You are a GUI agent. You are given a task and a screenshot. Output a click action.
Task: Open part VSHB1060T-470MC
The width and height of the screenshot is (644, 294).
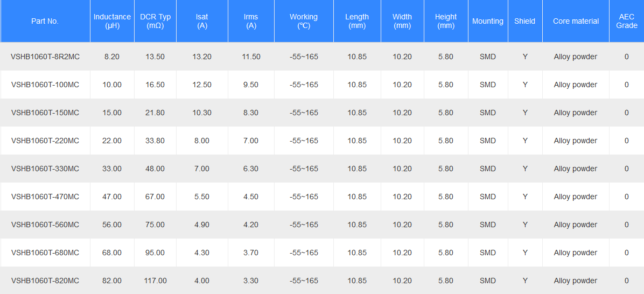tap(45, 197)
